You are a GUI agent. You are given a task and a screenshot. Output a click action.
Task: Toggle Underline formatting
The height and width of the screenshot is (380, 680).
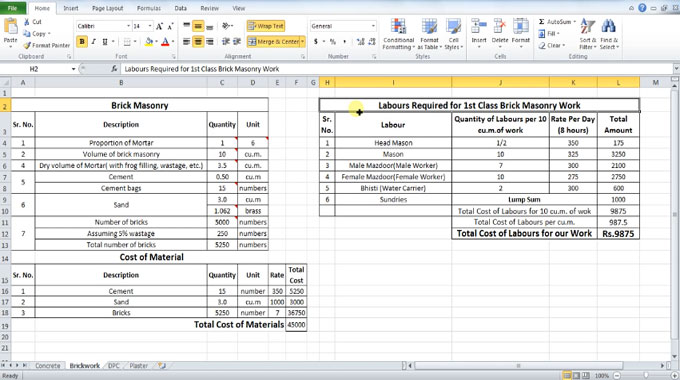pyautogui.click(x=105, y=42)
